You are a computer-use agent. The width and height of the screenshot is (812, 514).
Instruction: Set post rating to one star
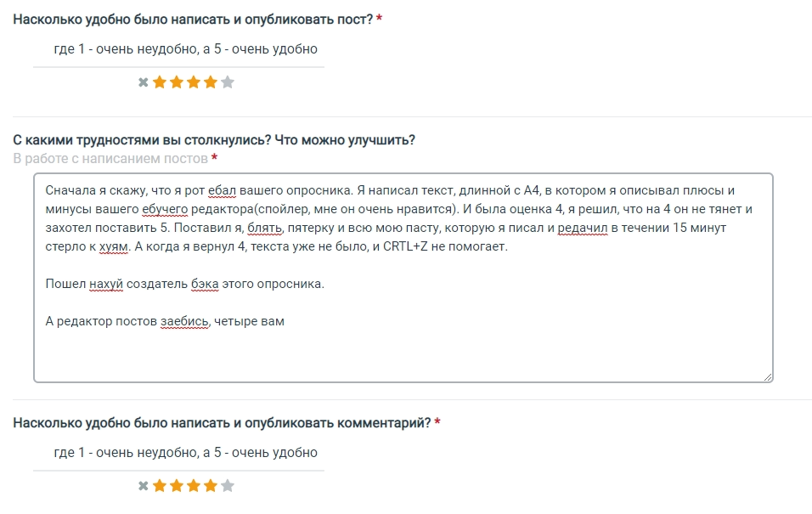point(160,82)
